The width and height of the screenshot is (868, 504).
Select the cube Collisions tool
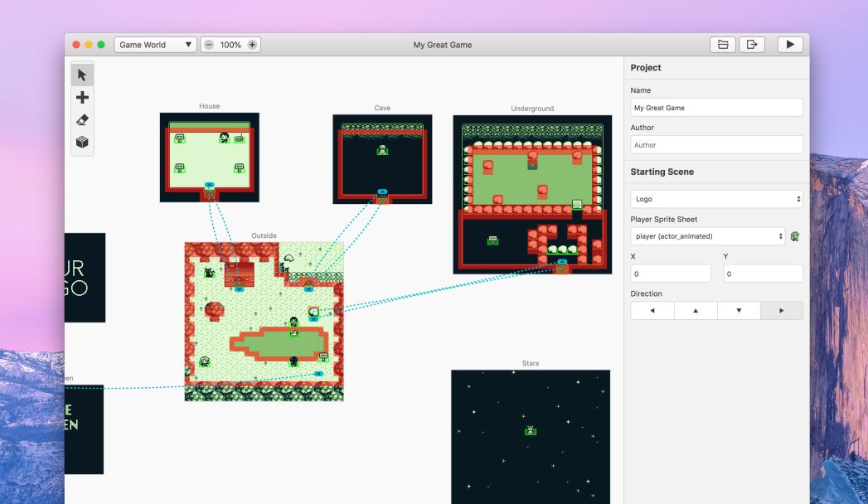[82, 143]
